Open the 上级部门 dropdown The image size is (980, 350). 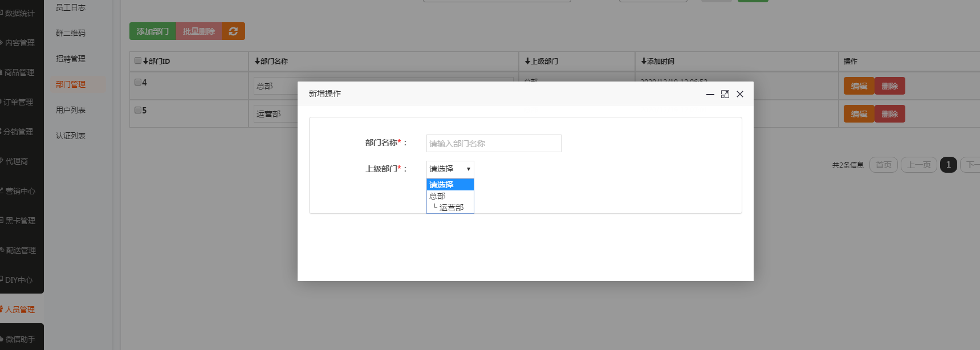pos(450,169)
